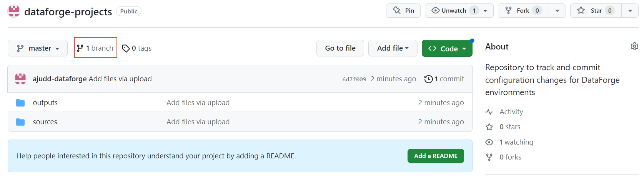This screenshot has height=176, width=644.
Task: Click the eye icon beside 1 watching
Action: pos(489,142)
